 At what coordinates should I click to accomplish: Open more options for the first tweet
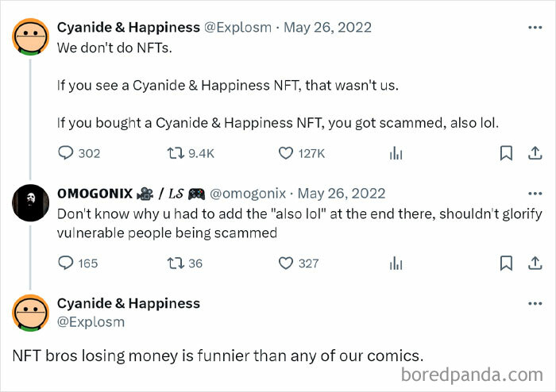point(535,28)
